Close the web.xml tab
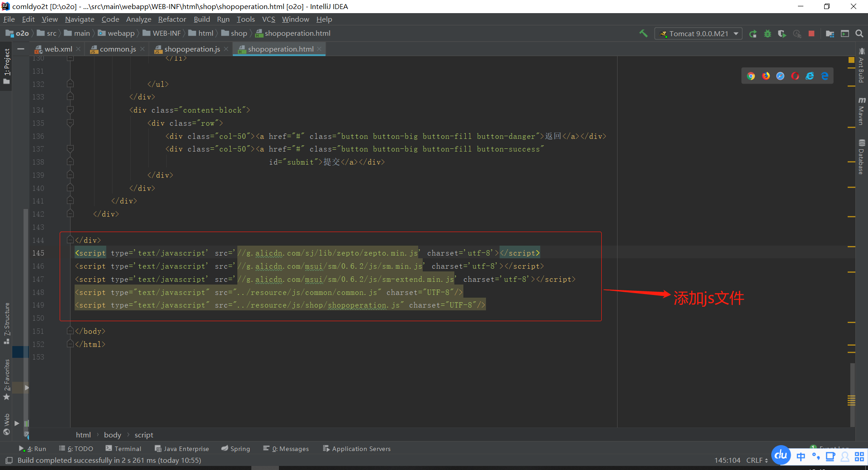The width and height of the screenshot is (868, 470). [x=78, y=49]
